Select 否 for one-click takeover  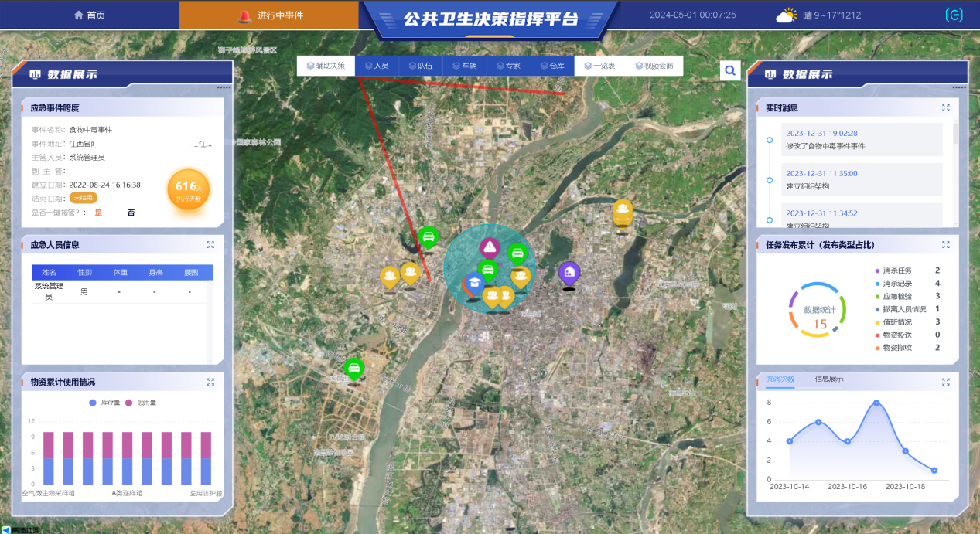click(x=131, y=213)
